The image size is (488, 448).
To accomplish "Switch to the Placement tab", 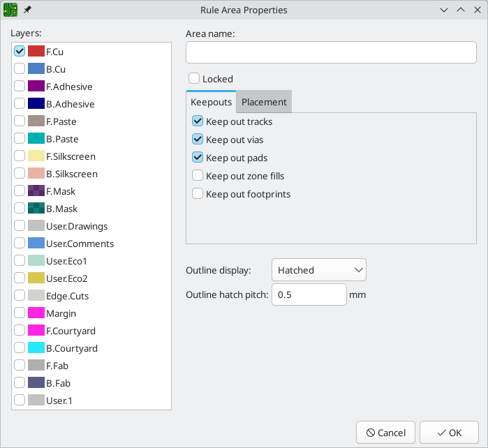I will tap(264, 102).
